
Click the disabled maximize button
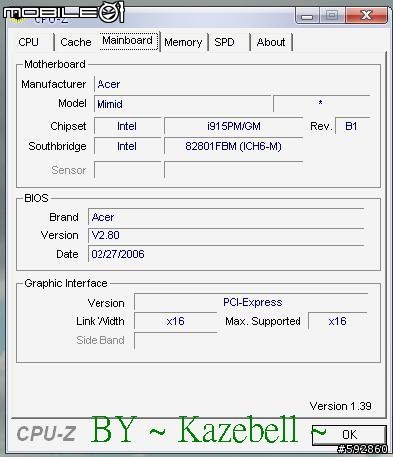[x=332, y=15]
